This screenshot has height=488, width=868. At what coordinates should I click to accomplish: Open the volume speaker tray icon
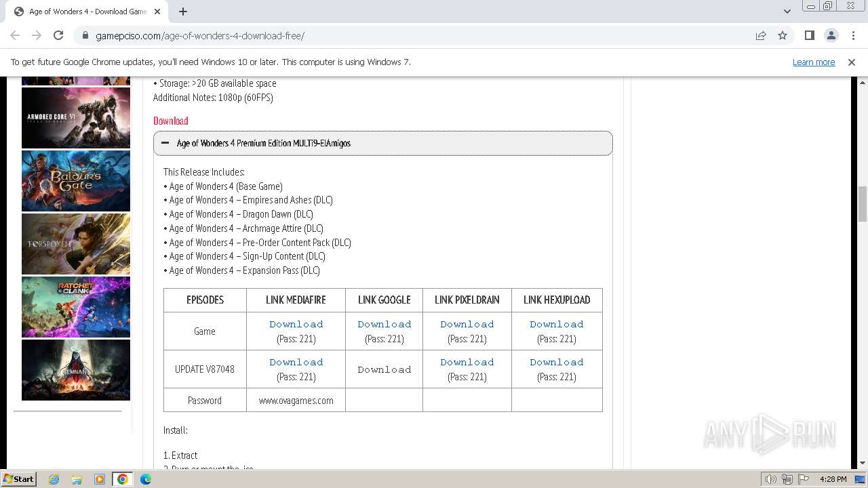point(771,479)
